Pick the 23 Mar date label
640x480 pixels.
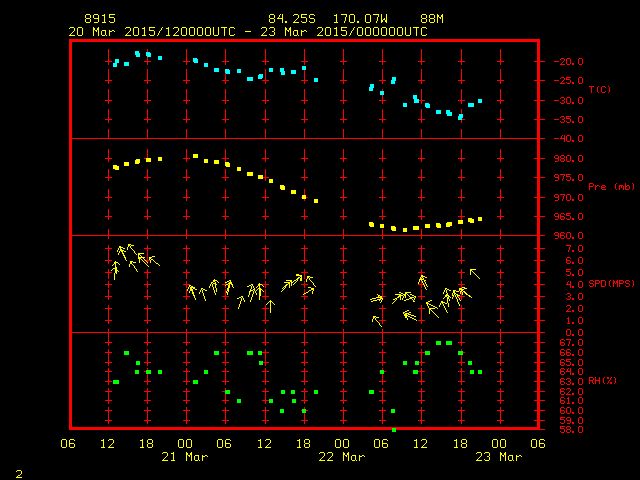(498, 457)
